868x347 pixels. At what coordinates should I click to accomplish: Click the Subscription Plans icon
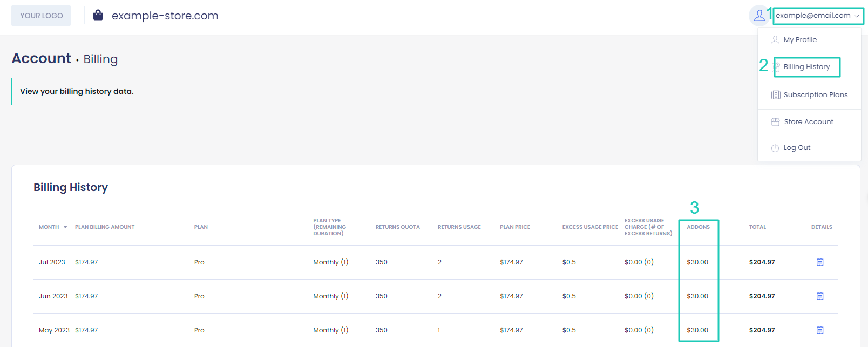(x=776, y=95)
